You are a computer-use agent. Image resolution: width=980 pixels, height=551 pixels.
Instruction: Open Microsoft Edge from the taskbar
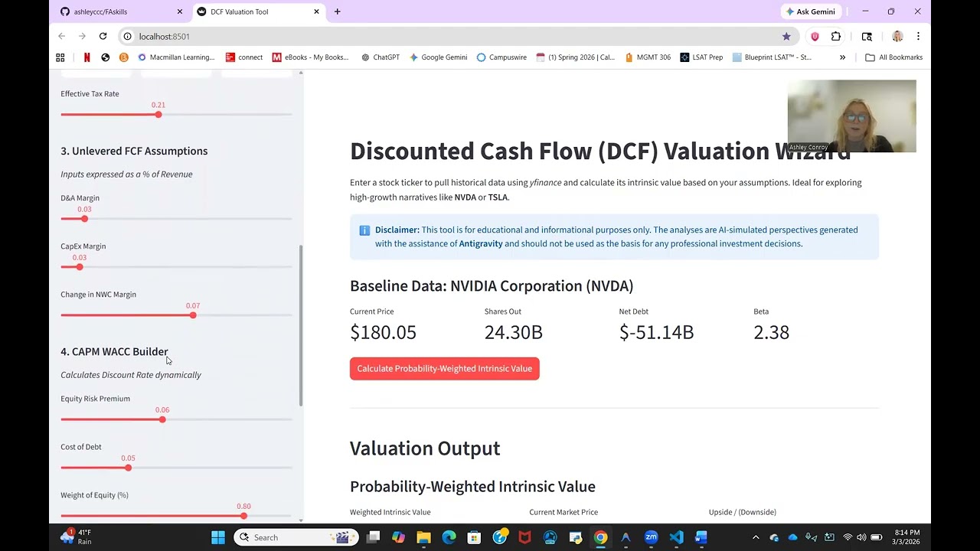click(x=449, y=537)
